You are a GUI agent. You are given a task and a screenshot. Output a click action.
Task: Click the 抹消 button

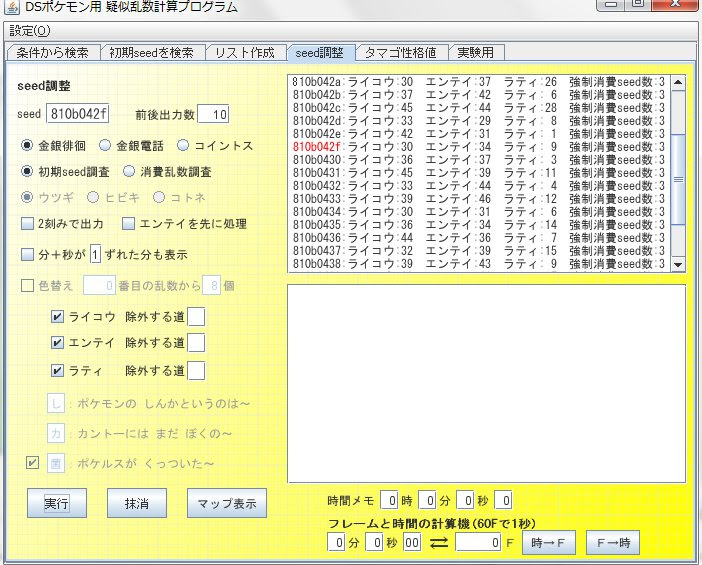137,503
